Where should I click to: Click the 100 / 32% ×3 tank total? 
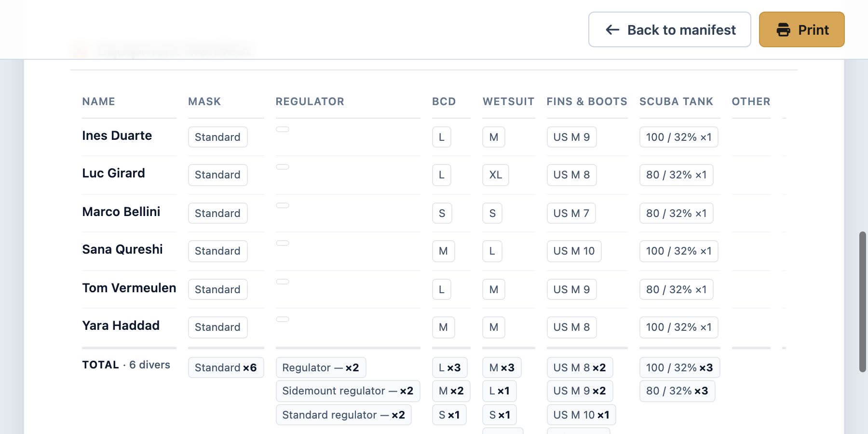[x=679, y=367]
